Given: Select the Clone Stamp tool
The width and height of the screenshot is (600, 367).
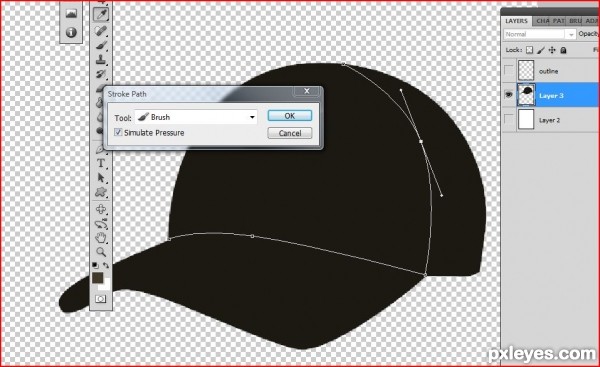Looking at the screenshot, I should pyautogui.click(x=101, y=59).
